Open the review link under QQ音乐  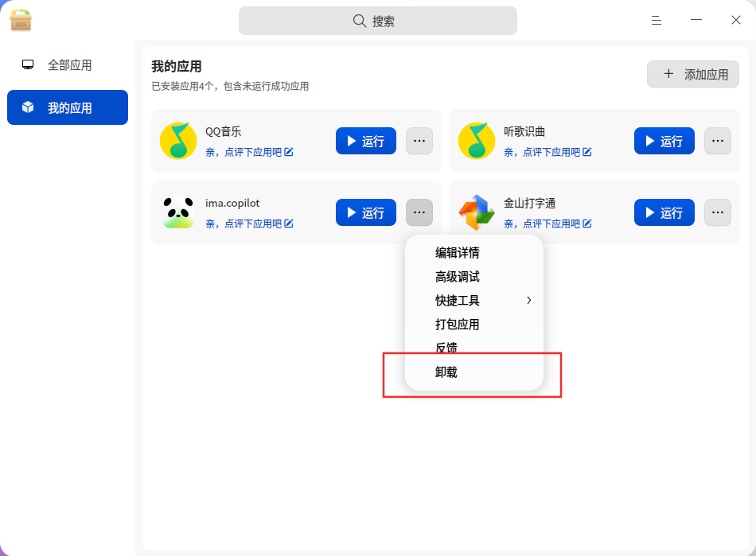coord(249,152)
